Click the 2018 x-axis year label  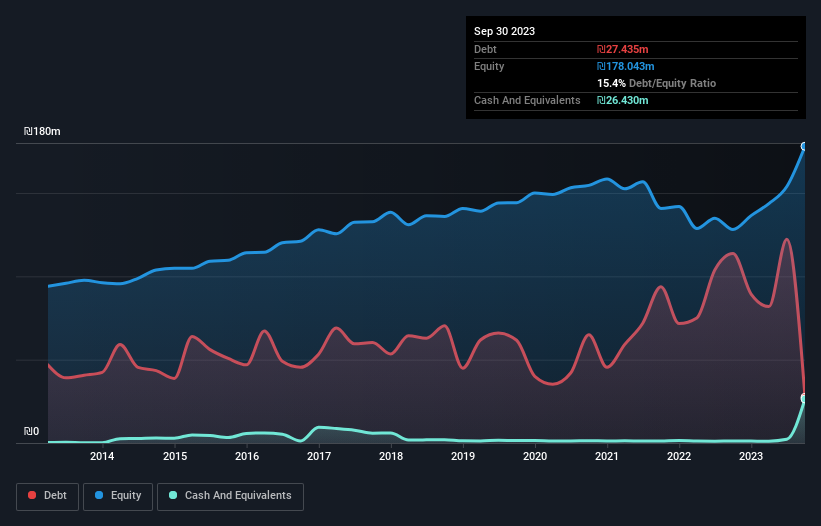pos(391,457)
